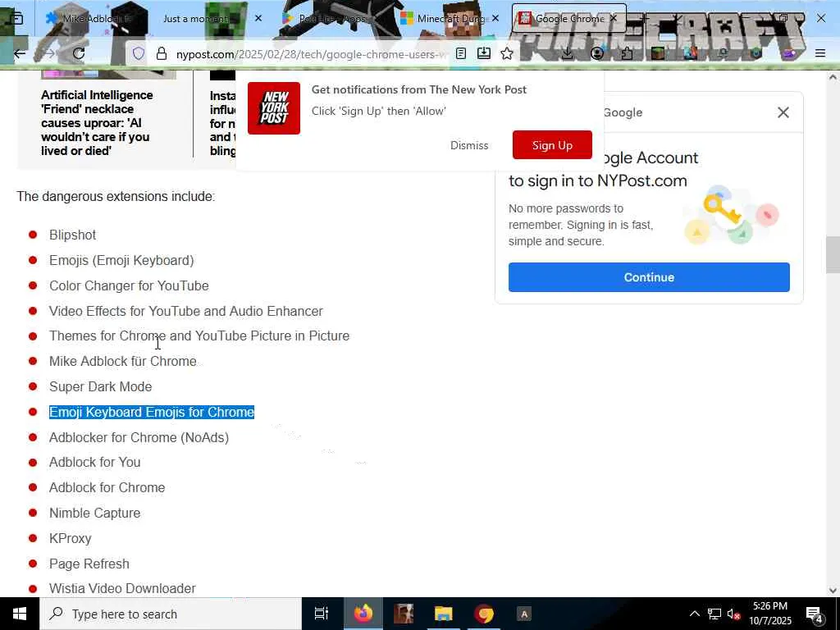Click 'Blipshot' in the extensions list

tap(72, 235)
